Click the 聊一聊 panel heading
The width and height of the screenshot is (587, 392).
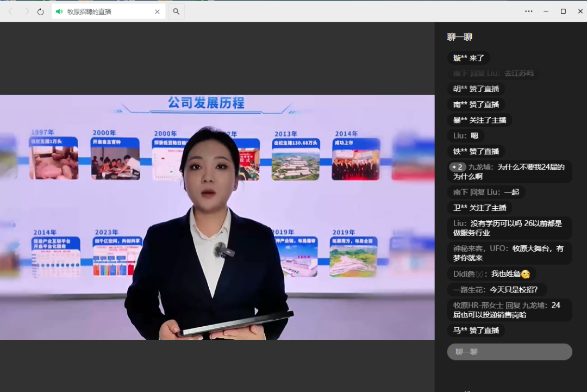coord(459,37)
